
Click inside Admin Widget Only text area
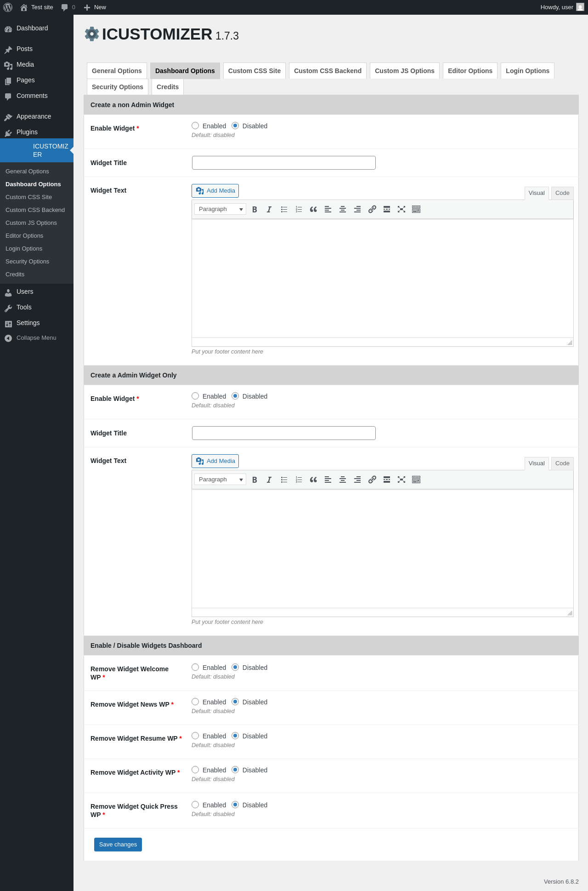[x=383, y=549]
